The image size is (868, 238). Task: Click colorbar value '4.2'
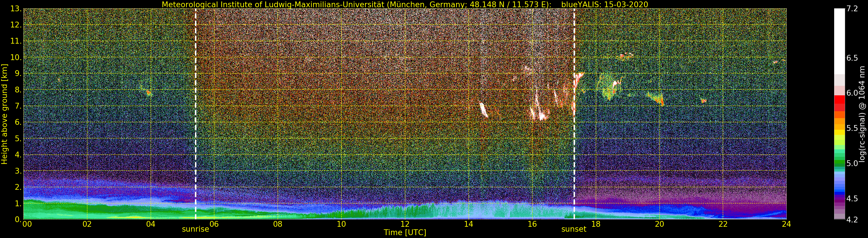pos(852,220)
